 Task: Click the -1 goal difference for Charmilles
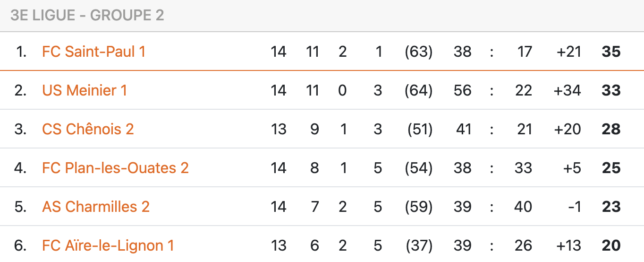tap(574, 207)
